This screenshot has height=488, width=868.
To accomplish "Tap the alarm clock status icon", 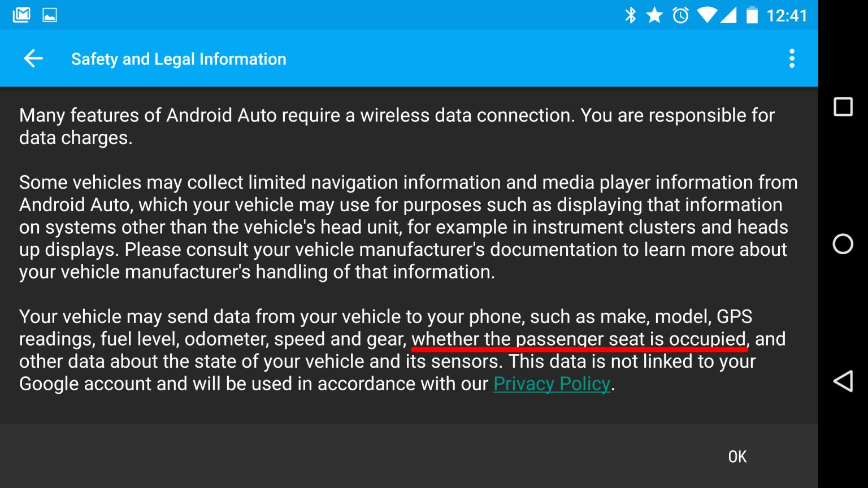I will (680, 14).
